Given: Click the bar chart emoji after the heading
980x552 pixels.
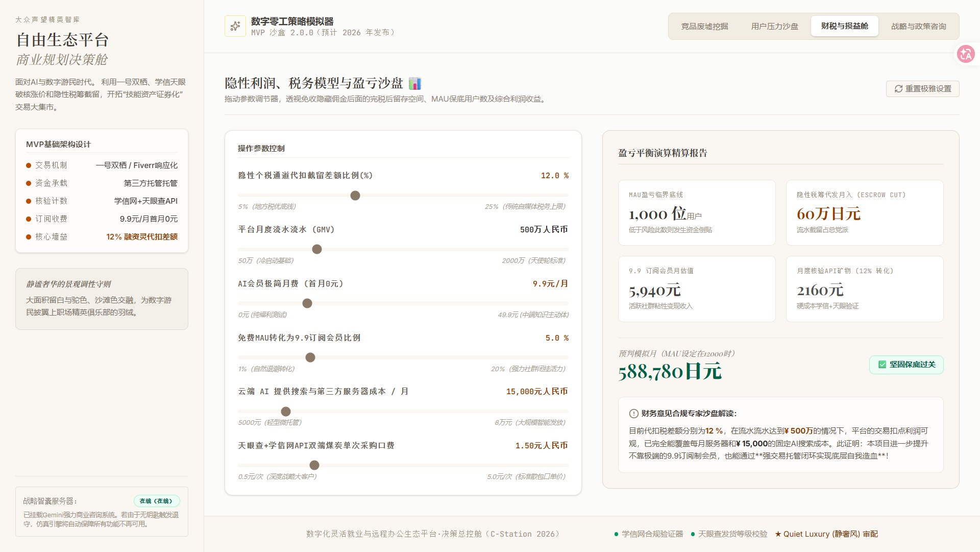Looking at the screenshot, I should [x=415, y=83].
